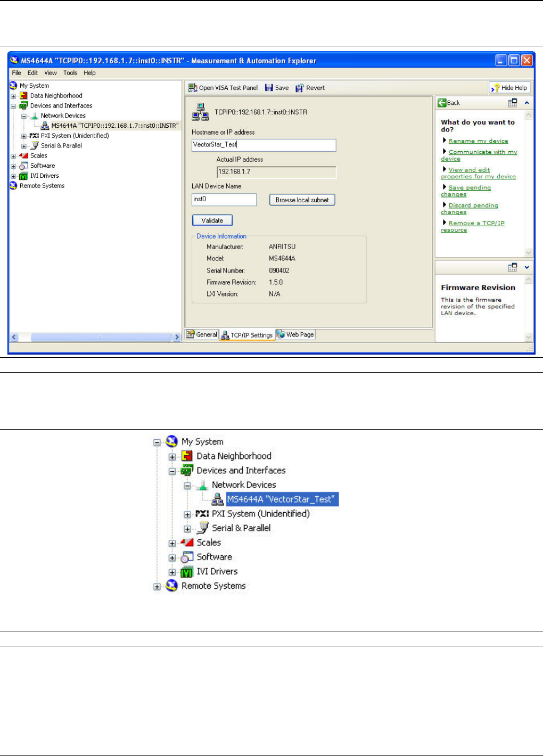Select Scales icon in upper tree
The height and width of the screenshot is (756, 543).
point(23,155)
